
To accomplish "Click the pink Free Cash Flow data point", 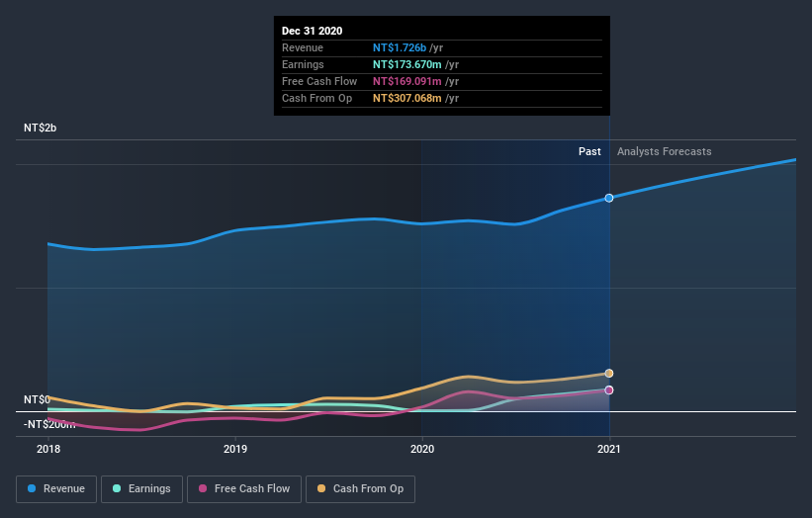I will 609,390.
